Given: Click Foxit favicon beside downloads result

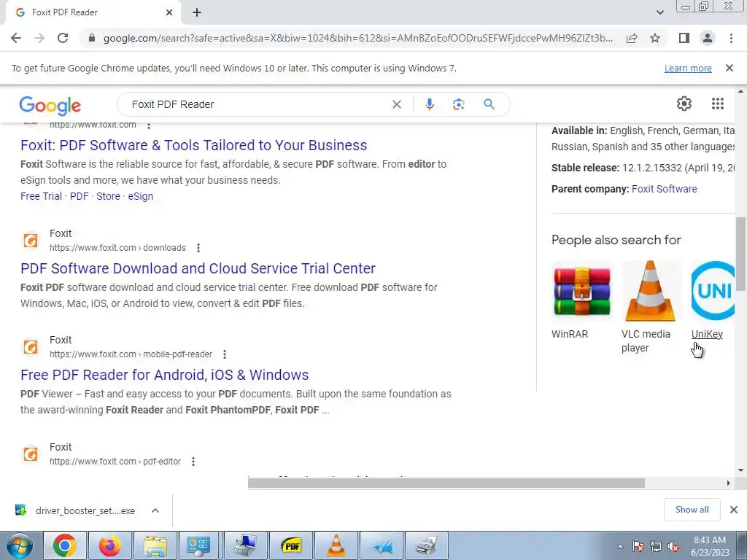Looking at the screenshot, I should tap(31, 241).
